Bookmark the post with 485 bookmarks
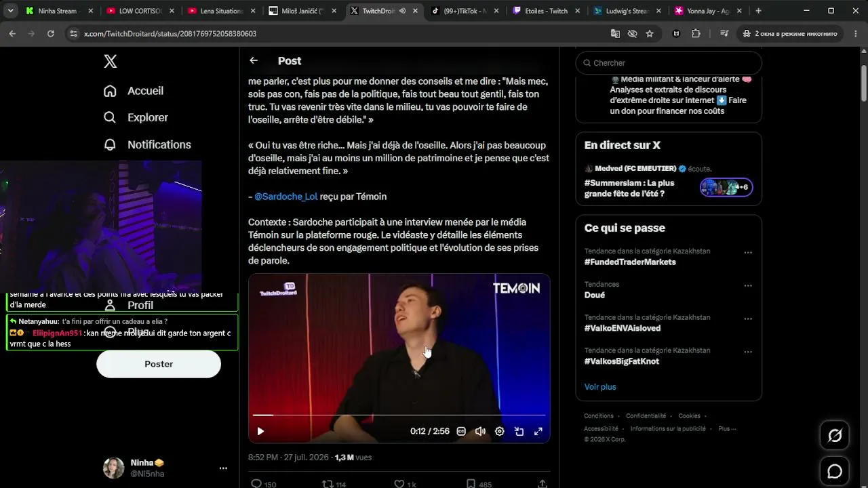The width and height of the screenshot is (868, 488). tap(479, 484)
